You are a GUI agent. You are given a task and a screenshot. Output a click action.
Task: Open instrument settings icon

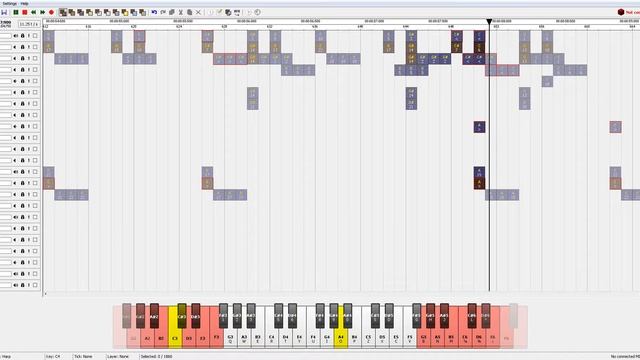(x=228, y=12)
